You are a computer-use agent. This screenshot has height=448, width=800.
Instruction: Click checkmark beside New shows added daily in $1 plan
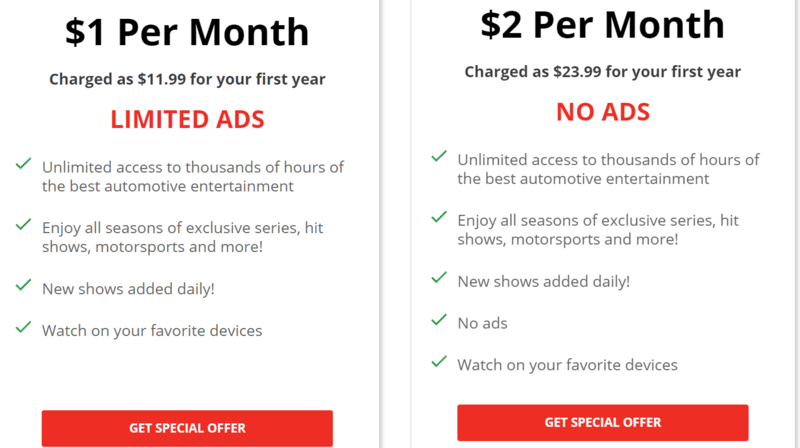(x=23, y=285)
